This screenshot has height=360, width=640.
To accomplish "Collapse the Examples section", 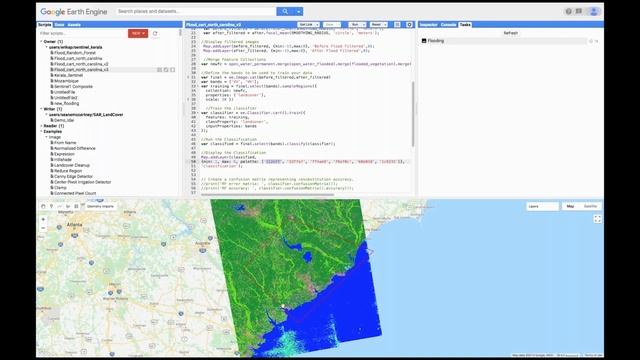I will click(x=41, y=131).
